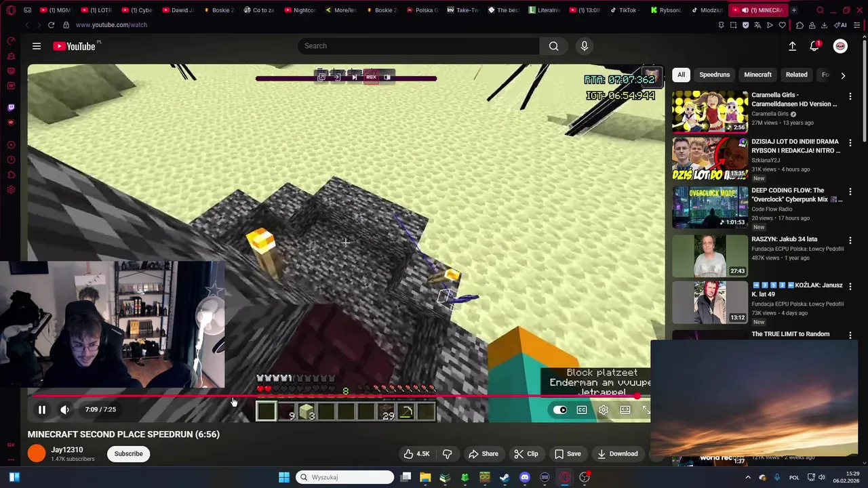This screenshot has height=488, width=868.
Task: Click the search magnifier button
Action: click(x=553, y=46)
